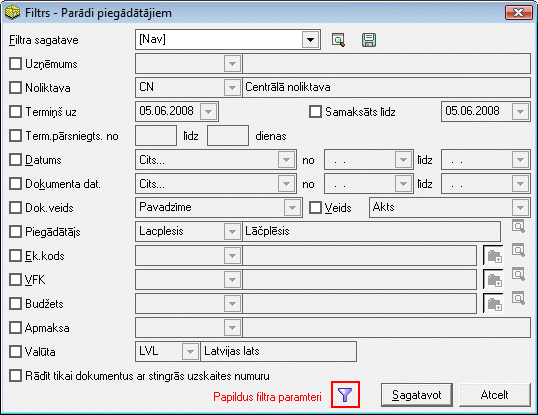Save filter using the floppy disk icon

coord(369,40)
